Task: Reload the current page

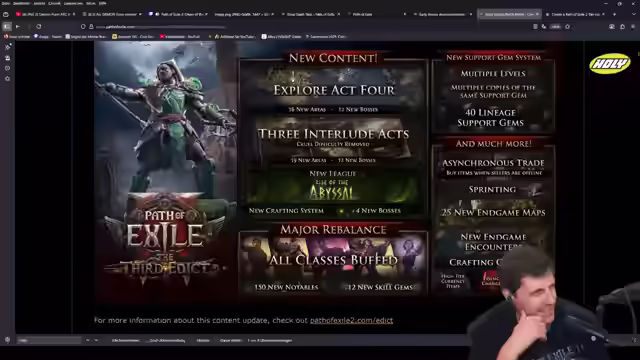Action: (x=39, y=27)
